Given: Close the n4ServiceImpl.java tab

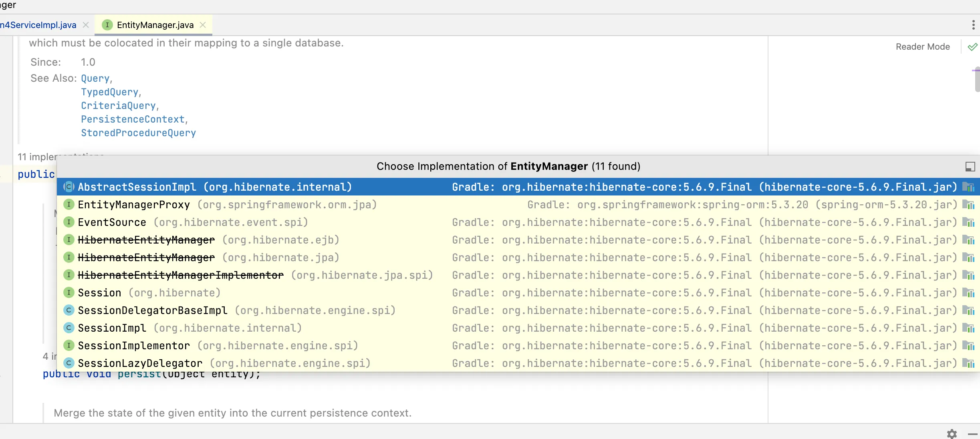Looking at the screenshot, I should click(86, 25).
